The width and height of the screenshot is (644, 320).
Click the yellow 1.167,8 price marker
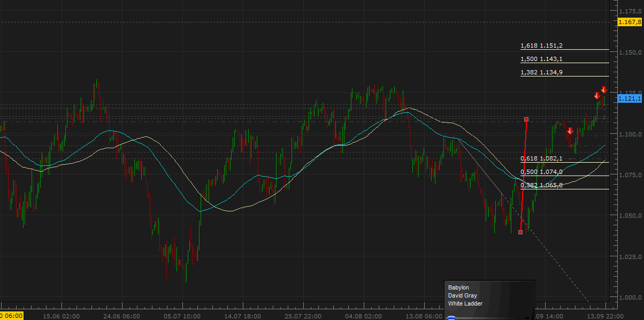tap(629, 22)
